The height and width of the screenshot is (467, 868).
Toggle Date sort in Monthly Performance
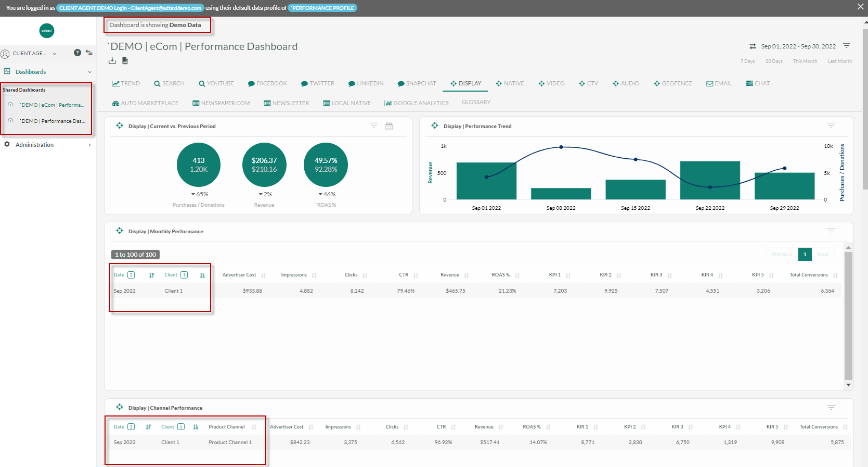point(152,275)
